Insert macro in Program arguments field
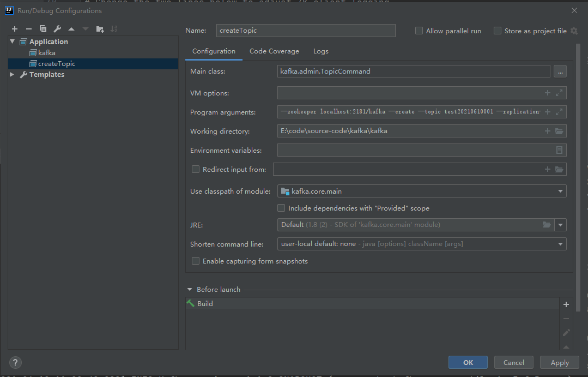The image size is (588, 377). 548,112
